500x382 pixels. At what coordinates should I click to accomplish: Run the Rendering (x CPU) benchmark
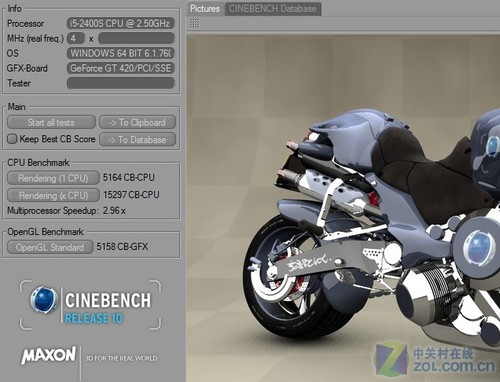53,195
